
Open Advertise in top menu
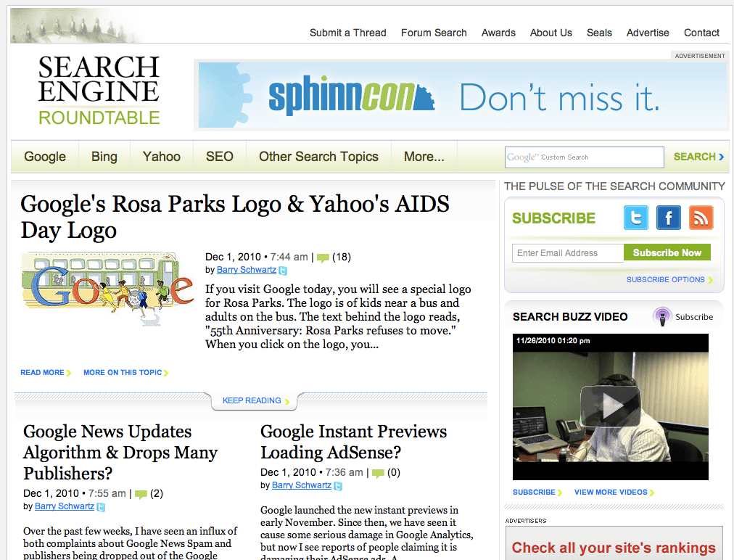pyautogui.click(x=648, y=33)
